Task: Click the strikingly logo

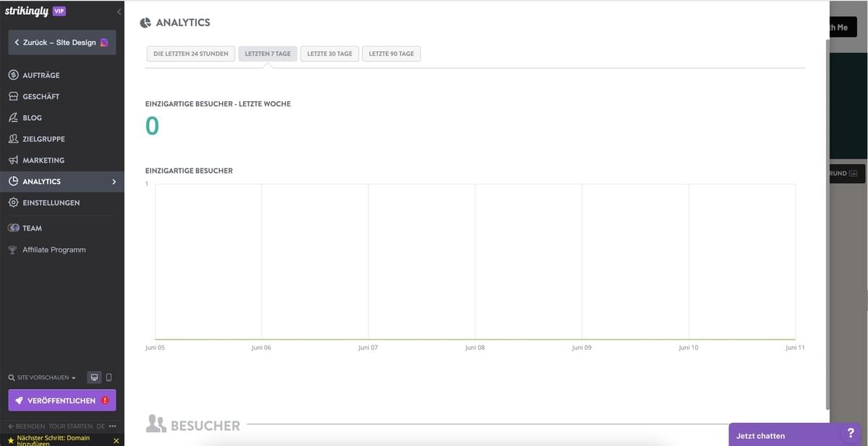Action: (25, 11)
